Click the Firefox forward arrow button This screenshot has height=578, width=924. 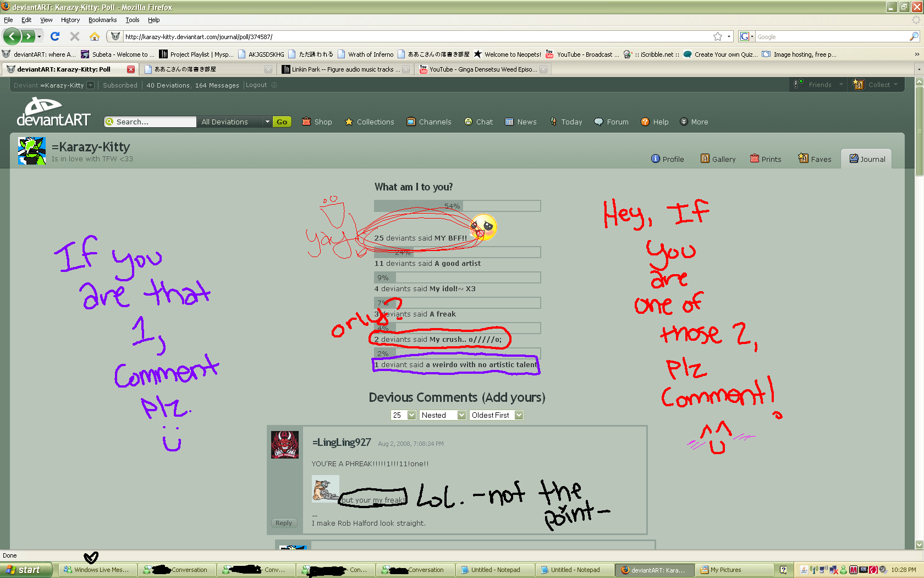click(x=28, y=36)
